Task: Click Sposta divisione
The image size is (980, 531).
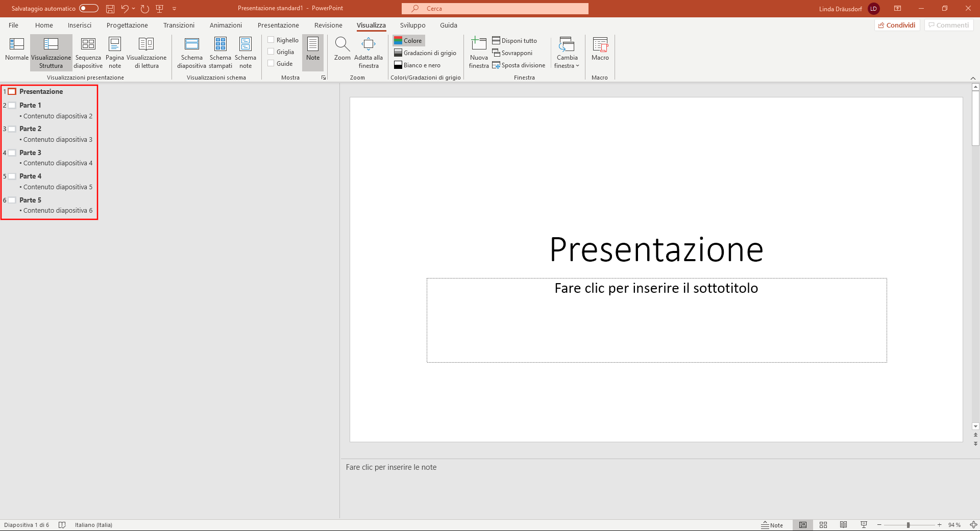Action: (519, 65)
